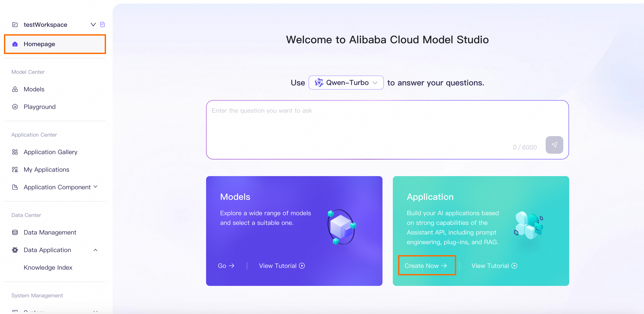The width and height of the screenshot is (644, 314).
Task: Open the testWorkspace workspace dropdown
Action: [x=93, y=24]
